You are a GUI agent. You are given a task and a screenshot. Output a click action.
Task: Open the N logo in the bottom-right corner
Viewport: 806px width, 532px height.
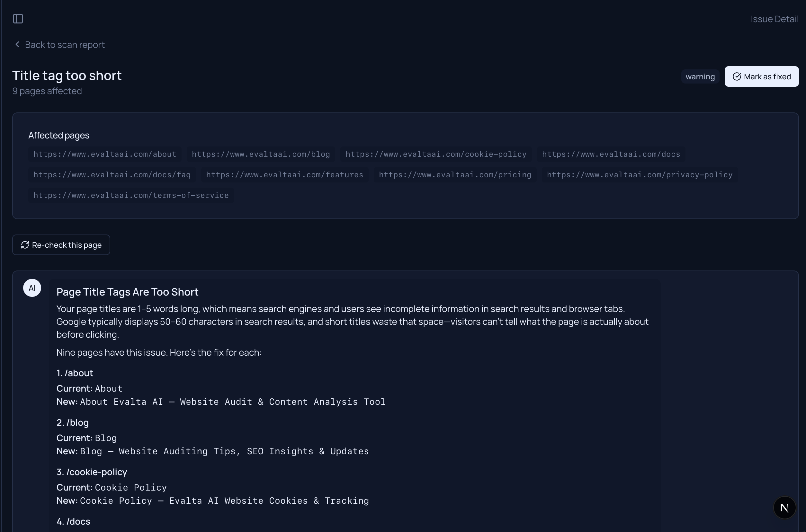pyautogui.click(x=784, y=507)
